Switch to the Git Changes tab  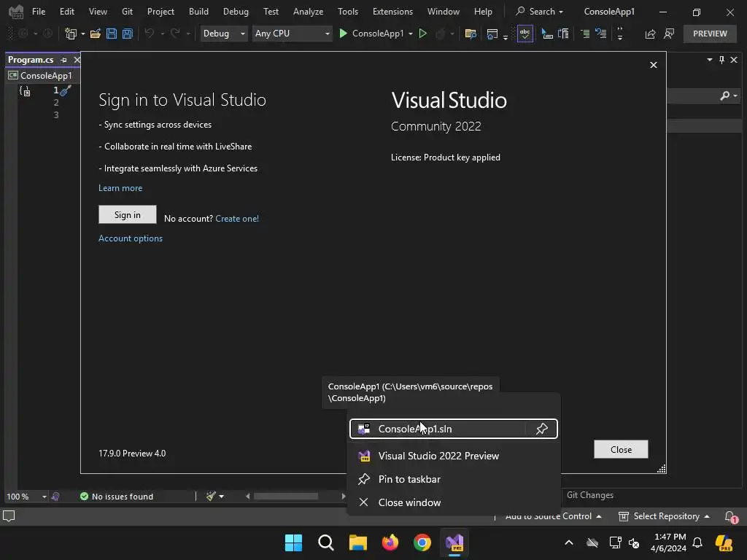(x=589, y=495)
